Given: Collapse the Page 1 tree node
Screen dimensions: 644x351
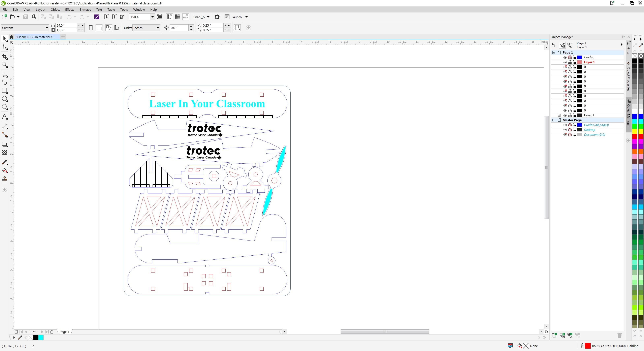Looking at the screenshot, I should [554, 53].
